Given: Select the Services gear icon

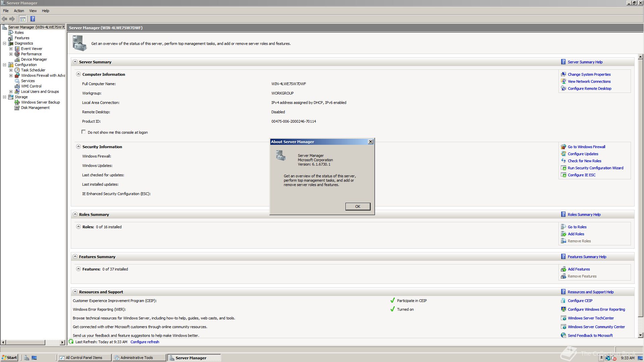Looking at the screenshot, I should (x=17, y=81).
